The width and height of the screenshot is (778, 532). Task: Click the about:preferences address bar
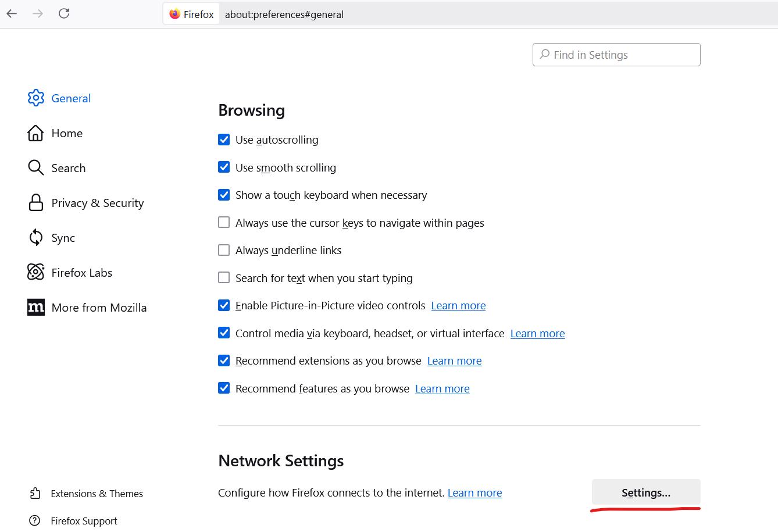click(284, 15)
